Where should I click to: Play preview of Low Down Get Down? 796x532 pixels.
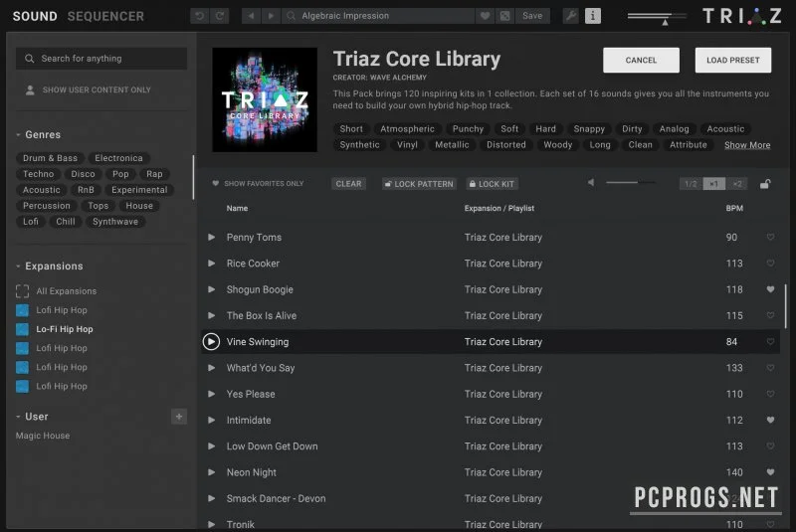pos(212,445)
